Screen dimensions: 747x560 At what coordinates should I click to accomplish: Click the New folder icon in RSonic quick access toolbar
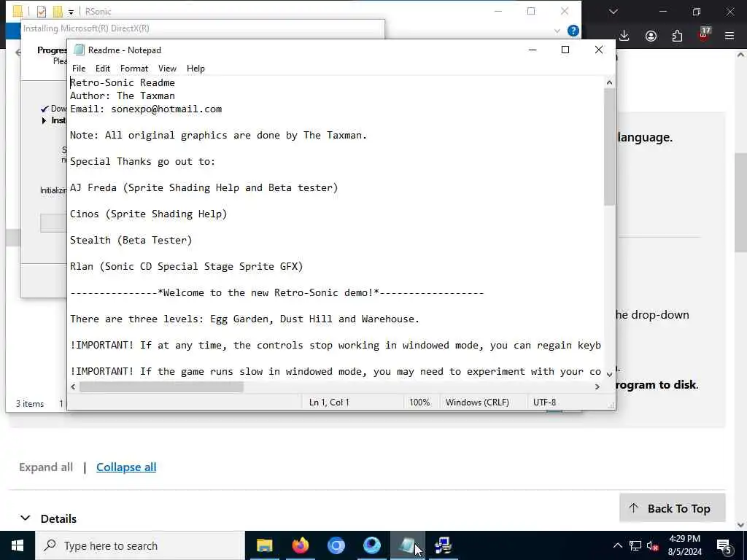(58, 12)
